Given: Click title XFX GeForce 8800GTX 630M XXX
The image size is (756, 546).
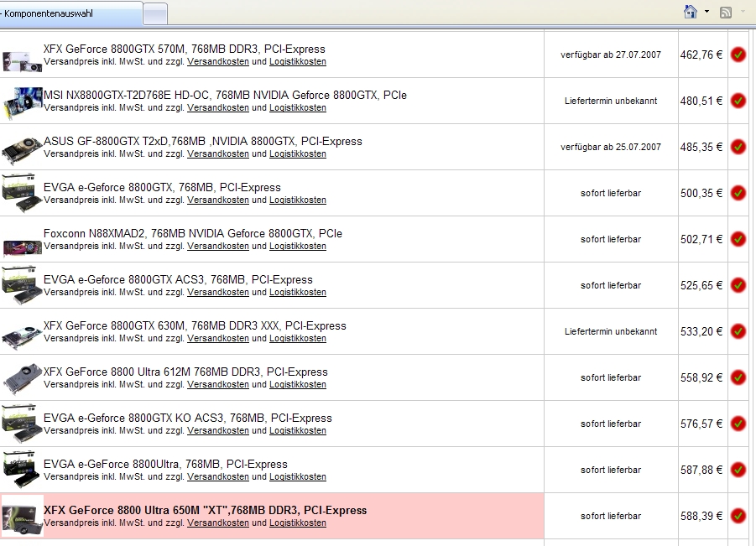Looking at the screenshot, I should coord(195,326).
